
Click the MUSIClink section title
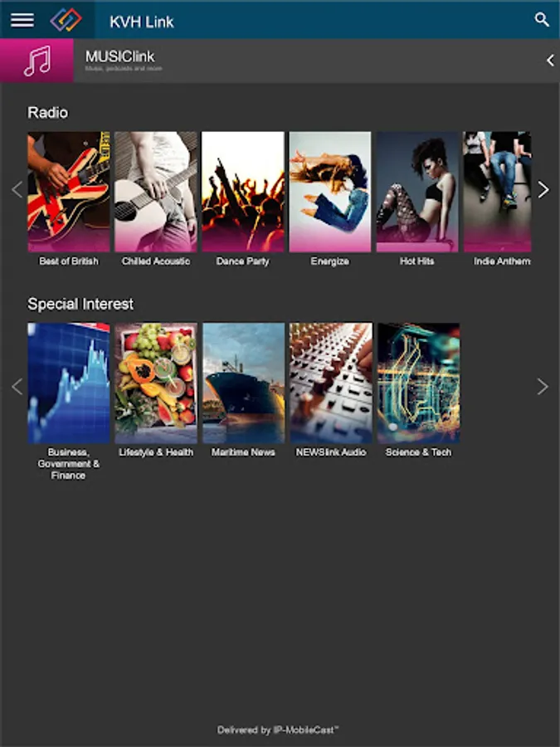[x=120, y=56]
